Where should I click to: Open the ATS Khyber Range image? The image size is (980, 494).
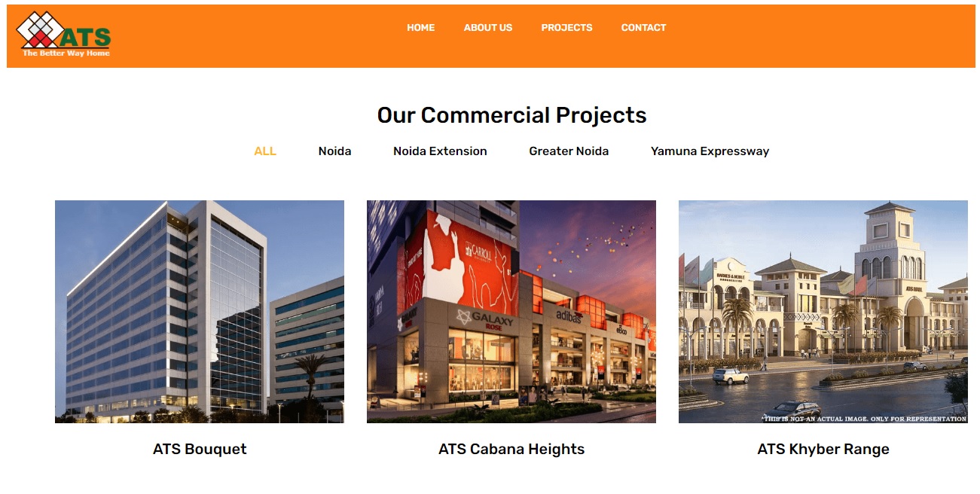coord(823,312)
